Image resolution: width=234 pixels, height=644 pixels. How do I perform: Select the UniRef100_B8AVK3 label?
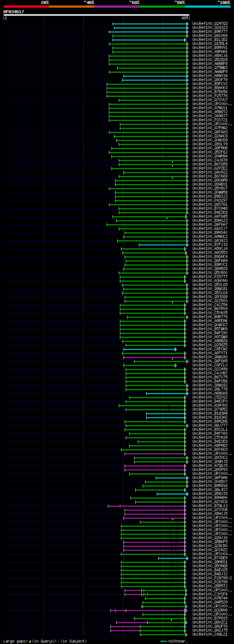(x=210, y=88)
